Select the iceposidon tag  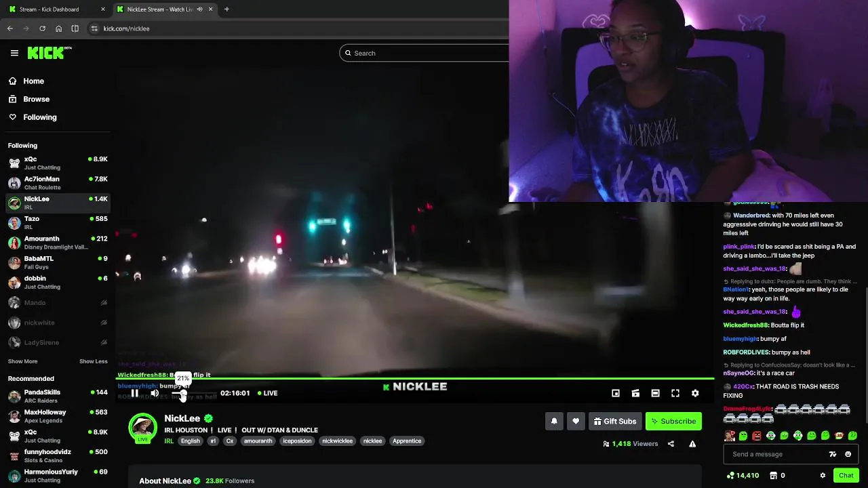tap(297, 441)
